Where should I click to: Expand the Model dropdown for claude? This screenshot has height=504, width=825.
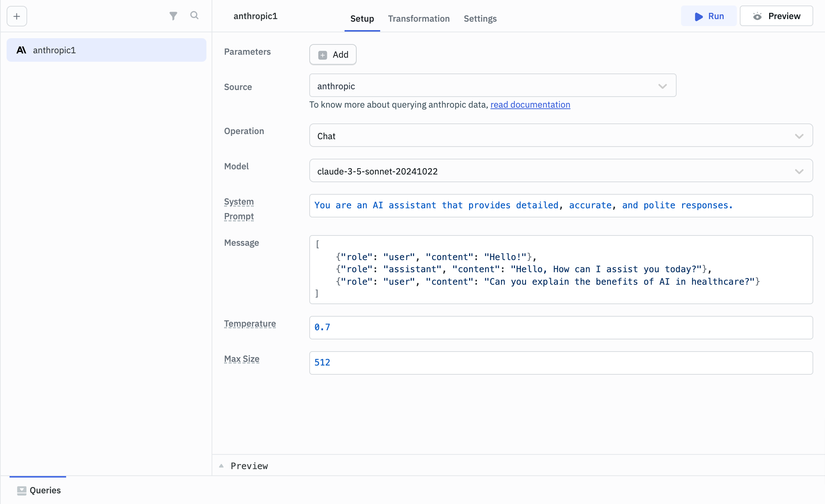coord(800,172)
